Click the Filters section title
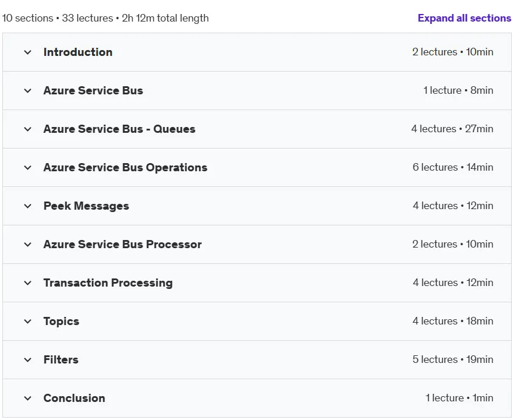The width and height of the screenshot is (514, 420). click(61, 359)
